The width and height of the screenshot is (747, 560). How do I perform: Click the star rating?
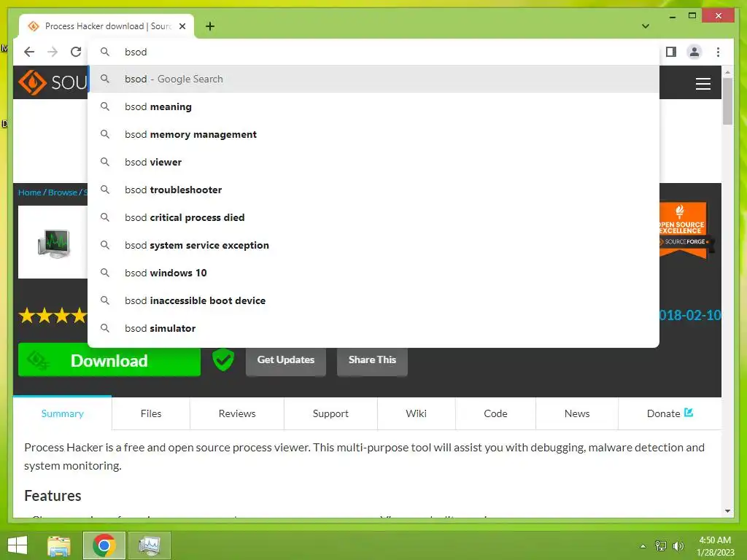[x=53, y=315]
